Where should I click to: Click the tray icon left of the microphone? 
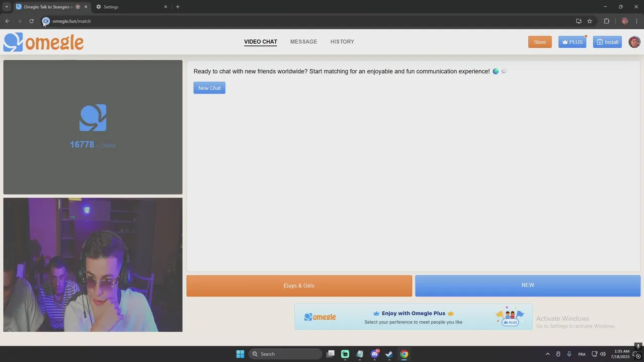click(558, 354)
